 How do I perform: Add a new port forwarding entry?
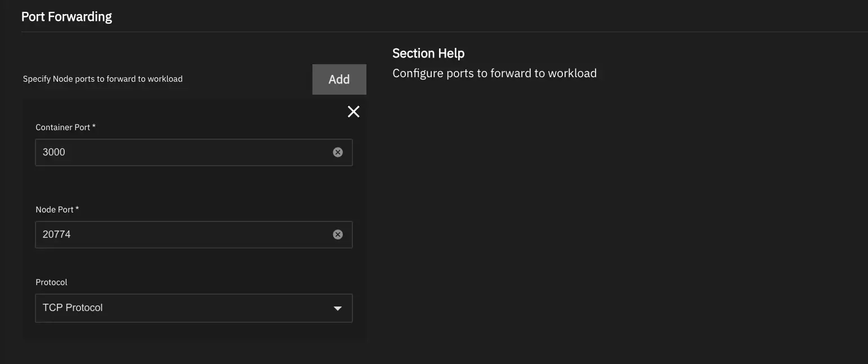click(339, 79)
